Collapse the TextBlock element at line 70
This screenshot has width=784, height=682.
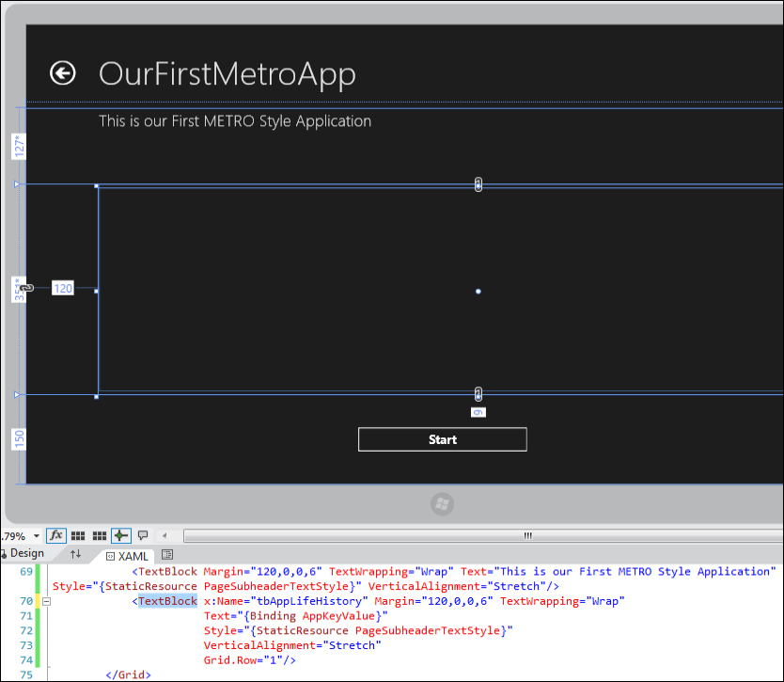point(46,601)
